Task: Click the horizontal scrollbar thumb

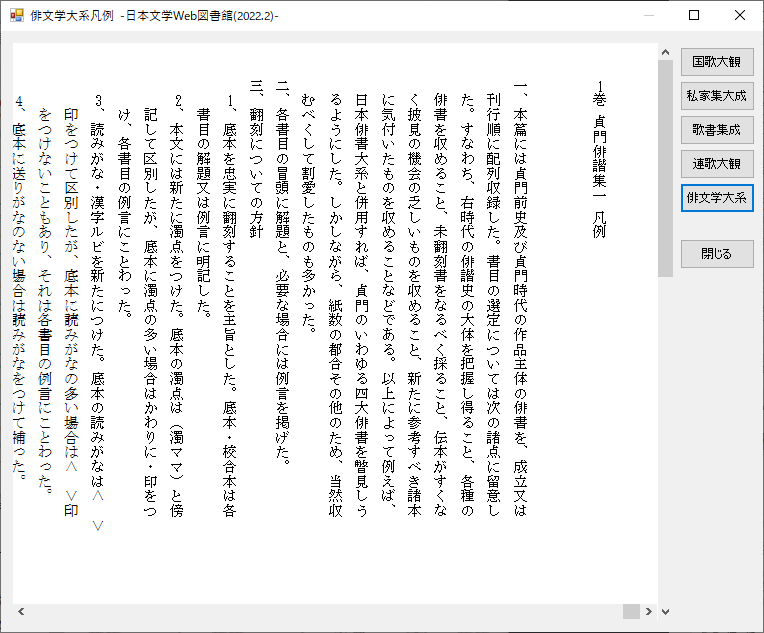Action: (x=631, y=612)
